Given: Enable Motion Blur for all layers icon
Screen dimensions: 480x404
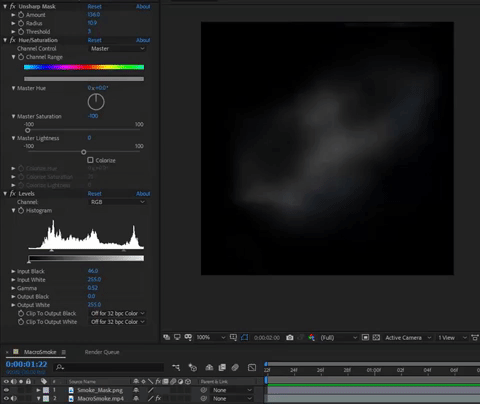Looking at the screenshot, I should point(235,367).
